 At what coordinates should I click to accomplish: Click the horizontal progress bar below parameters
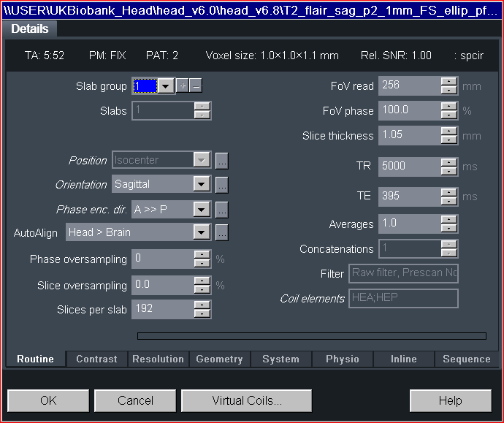(311, 336)
